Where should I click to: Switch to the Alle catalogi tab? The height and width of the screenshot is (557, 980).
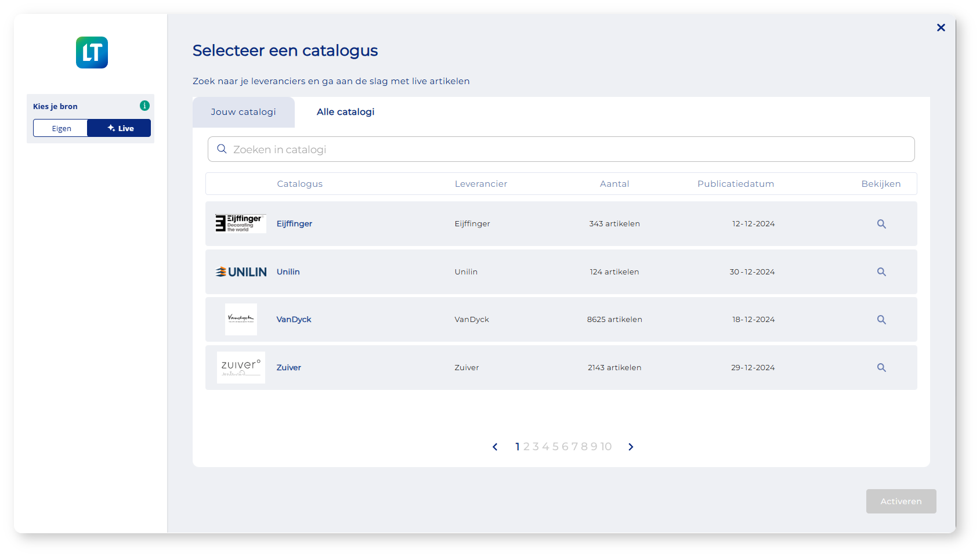[345, 111]
